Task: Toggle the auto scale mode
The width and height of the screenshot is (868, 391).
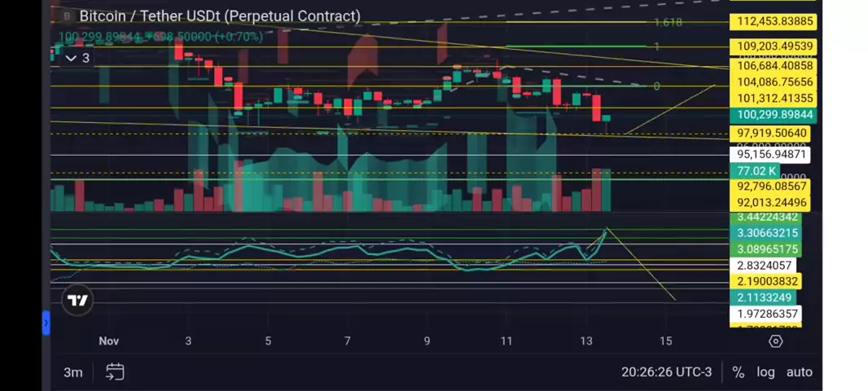Action: tap(799, 372)
